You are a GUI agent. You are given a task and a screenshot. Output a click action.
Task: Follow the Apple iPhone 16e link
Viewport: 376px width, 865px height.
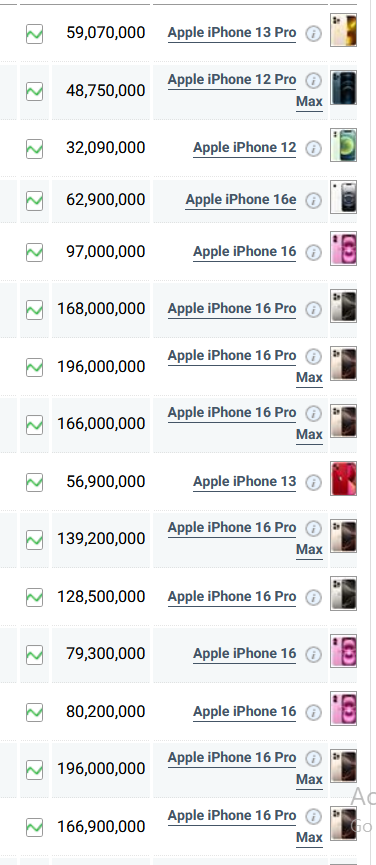(241, 199)
